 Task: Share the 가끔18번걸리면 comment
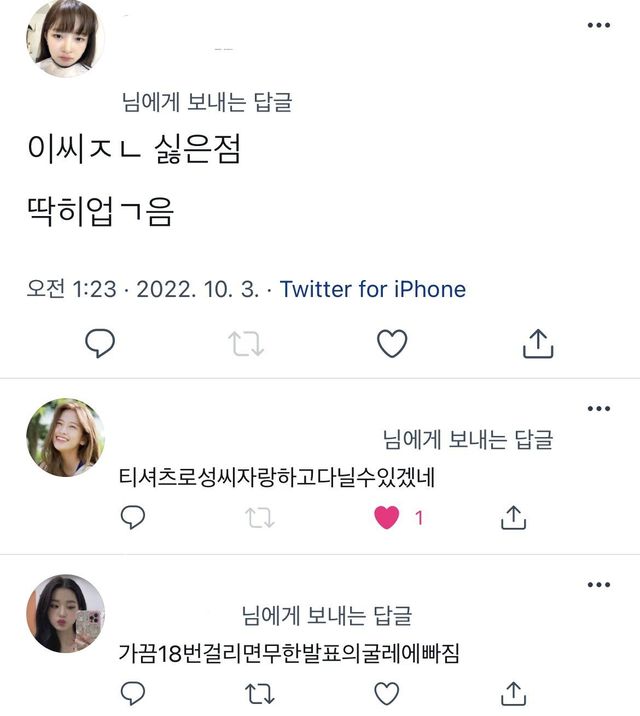(512, 692)
